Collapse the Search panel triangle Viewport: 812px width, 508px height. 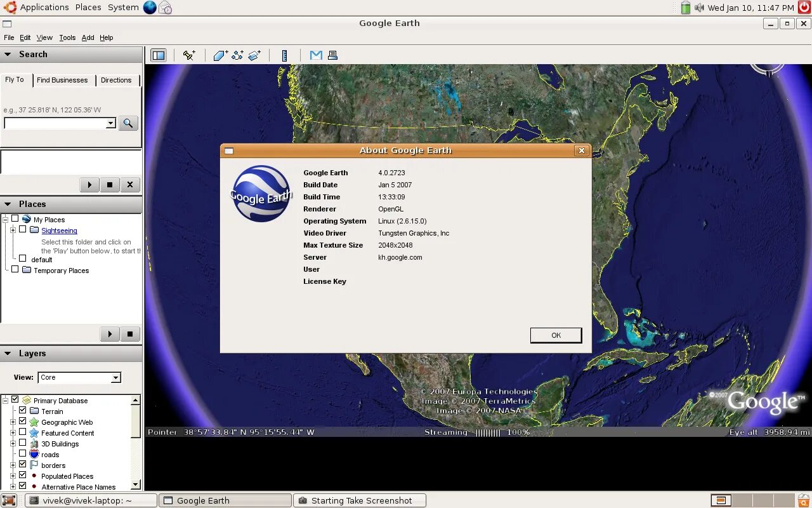[x=8, y=55]
